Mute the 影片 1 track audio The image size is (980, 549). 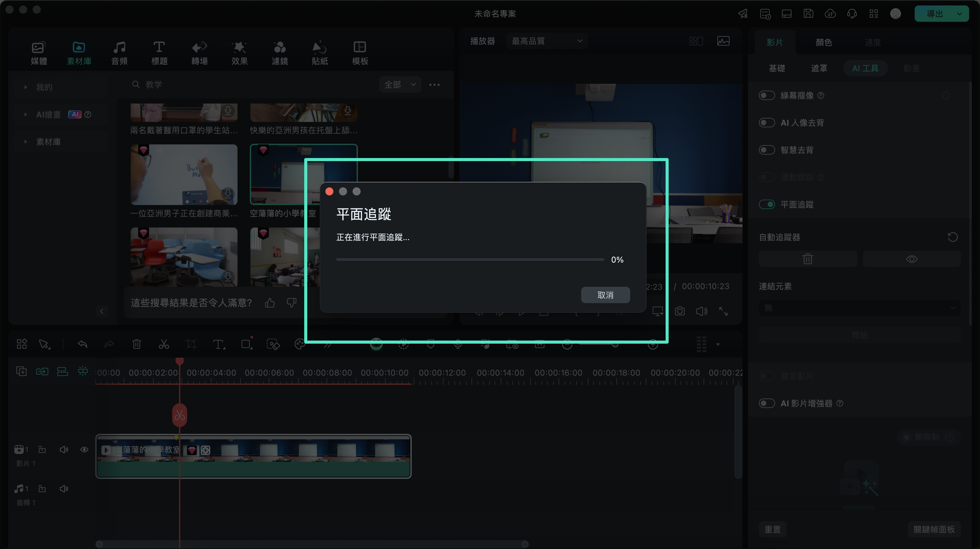[64, 450]
